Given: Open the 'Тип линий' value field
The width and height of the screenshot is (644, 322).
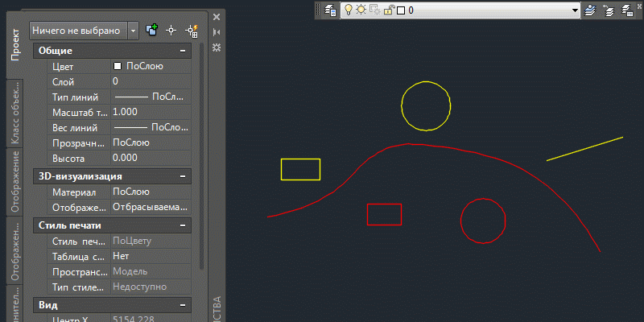Looking at the screenshot, I should click(151, 97).
